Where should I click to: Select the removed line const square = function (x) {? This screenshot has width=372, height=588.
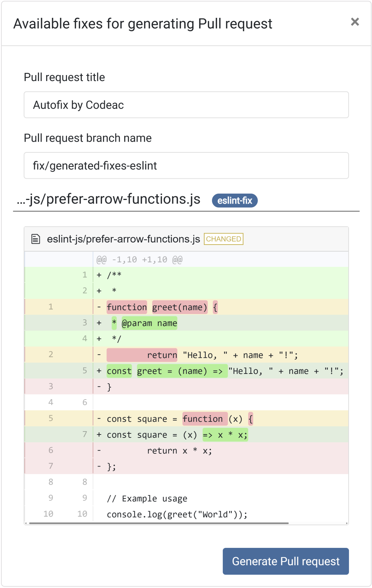(x=186, y=419)
